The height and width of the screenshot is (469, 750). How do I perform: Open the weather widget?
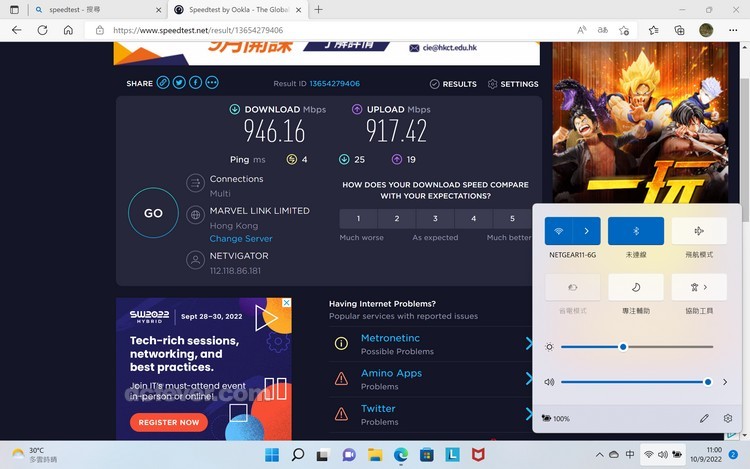pyautogui.click(x=34, y=455)
